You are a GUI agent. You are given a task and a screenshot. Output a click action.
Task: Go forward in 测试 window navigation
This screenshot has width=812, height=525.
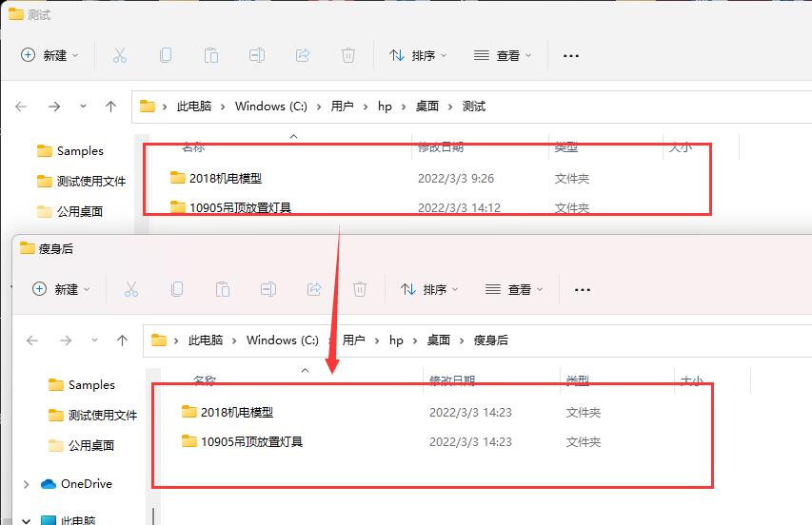[x=54, y=107]
